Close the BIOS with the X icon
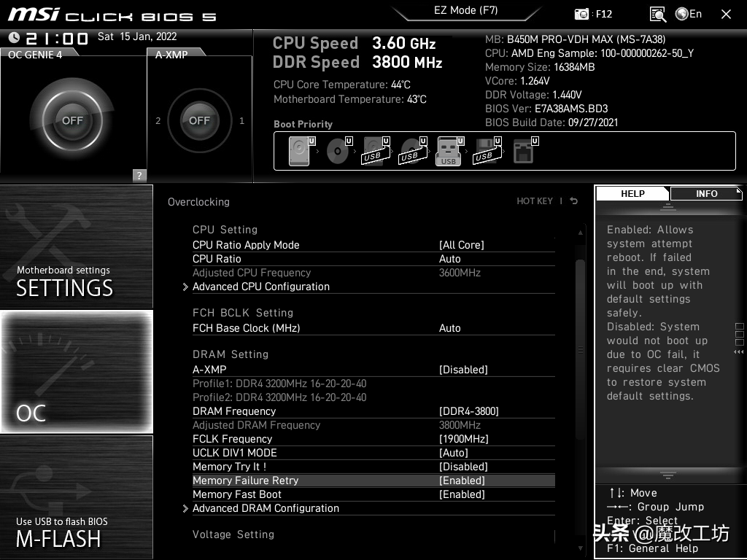The height and width of the screenshot is (560, 747). tap(726, 15)
